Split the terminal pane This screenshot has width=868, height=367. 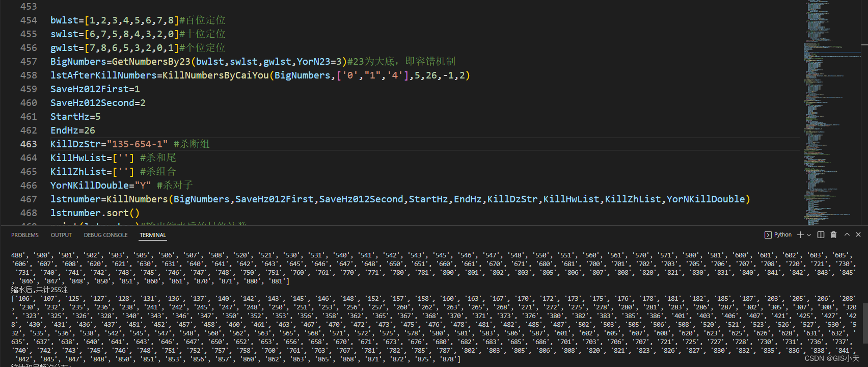[x=821, y=235]
